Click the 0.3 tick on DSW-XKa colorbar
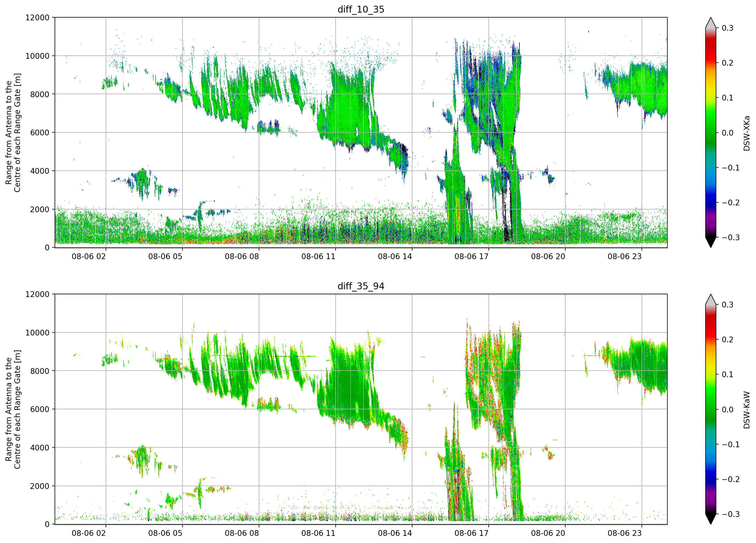 (x=728, y=28)
